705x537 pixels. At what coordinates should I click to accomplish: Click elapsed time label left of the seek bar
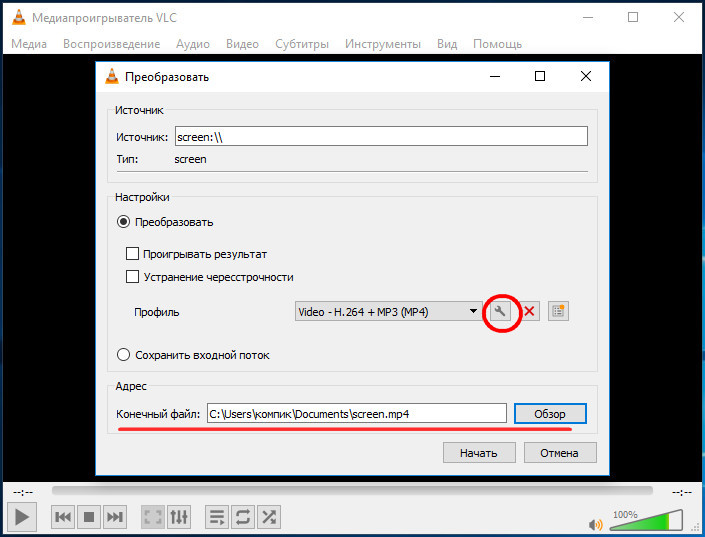pos(22,492)
